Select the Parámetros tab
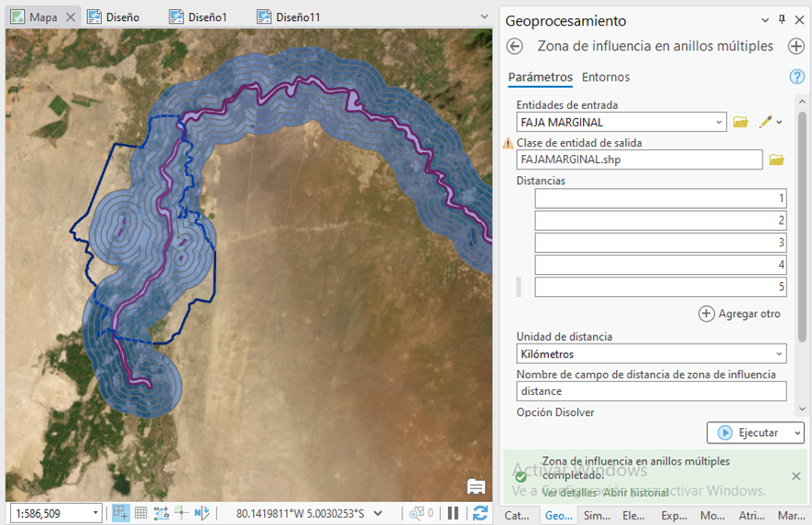812x525 pixels. (540, 77)
